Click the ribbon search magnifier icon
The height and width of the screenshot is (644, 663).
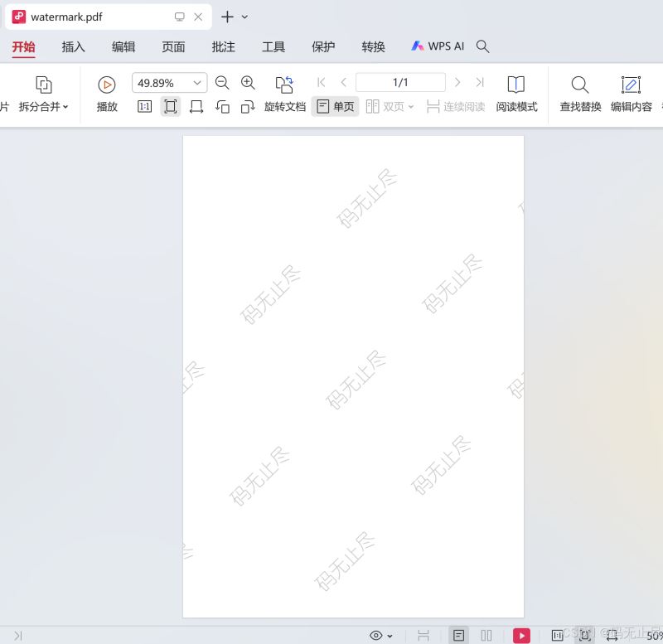coord(482,46)
